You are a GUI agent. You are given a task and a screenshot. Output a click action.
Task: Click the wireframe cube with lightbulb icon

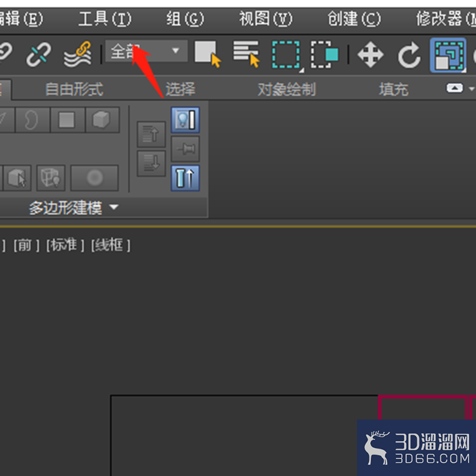[51, 178]
